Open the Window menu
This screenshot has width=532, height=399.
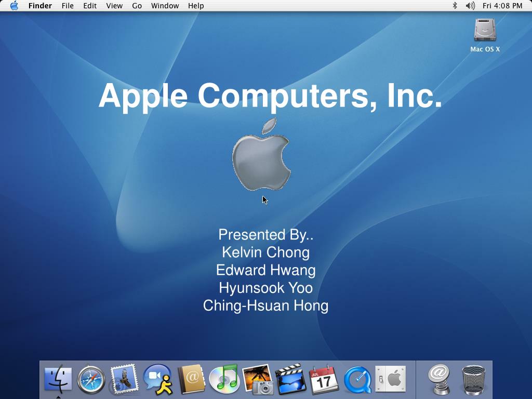pyautogui.click(x=165, y=6)
